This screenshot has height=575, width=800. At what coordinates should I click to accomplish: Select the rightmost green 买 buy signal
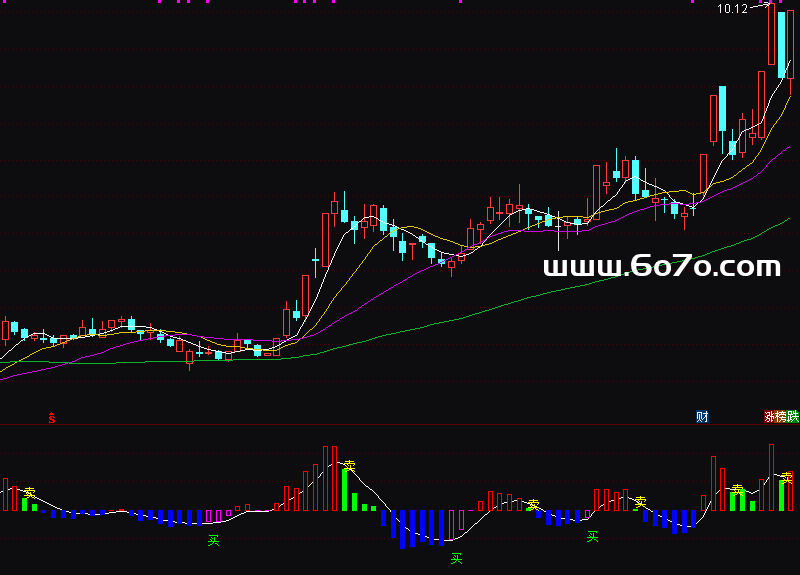click(592, 537)
